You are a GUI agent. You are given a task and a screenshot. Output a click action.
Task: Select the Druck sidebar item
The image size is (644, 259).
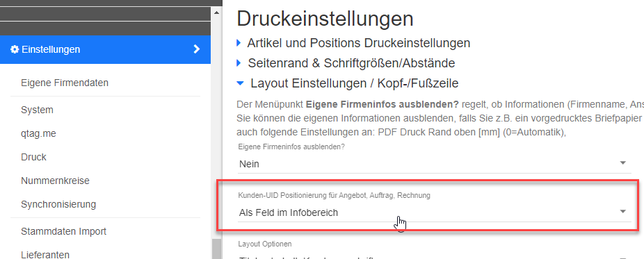(33, 157)
